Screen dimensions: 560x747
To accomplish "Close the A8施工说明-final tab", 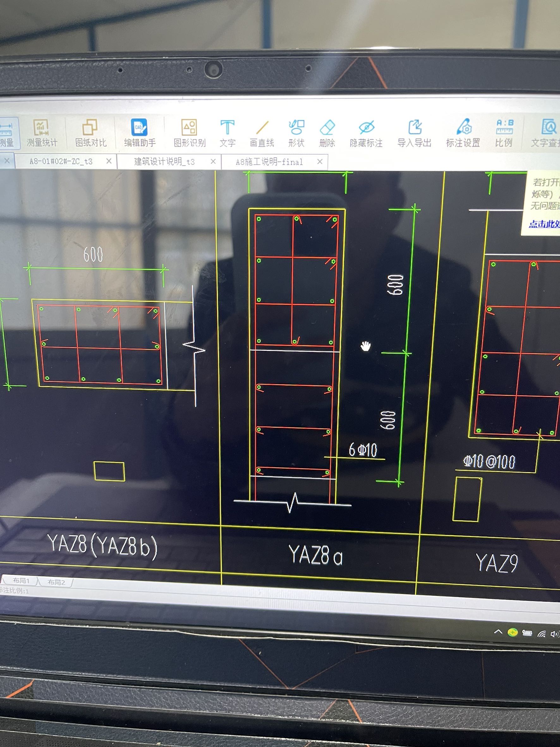I will (320, 162).
